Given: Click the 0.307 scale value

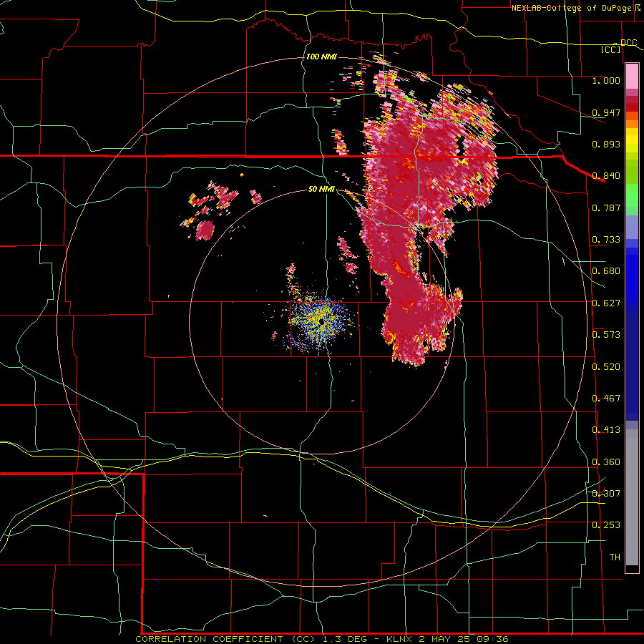Looking at the screenshot, I should pyautogui.click(x=606, y=494).
